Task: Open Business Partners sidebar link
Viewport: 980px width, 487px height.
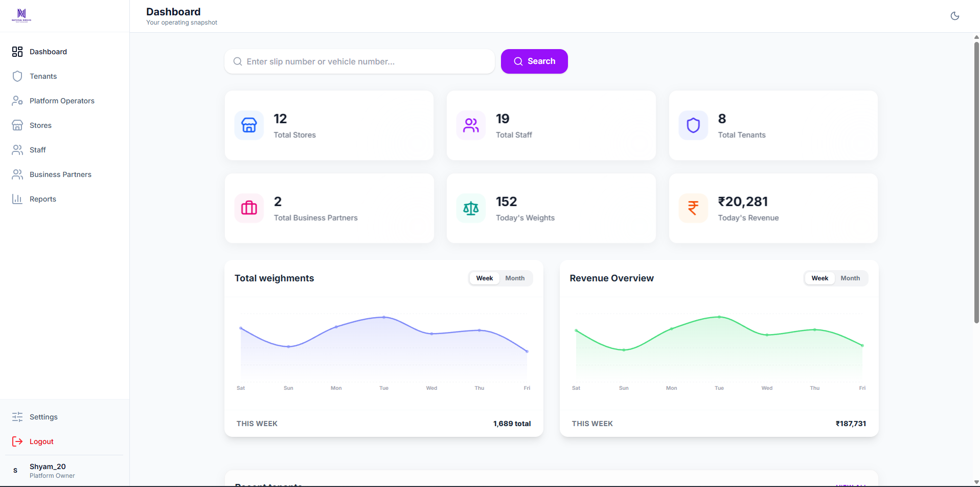Action: coord(64,174)
